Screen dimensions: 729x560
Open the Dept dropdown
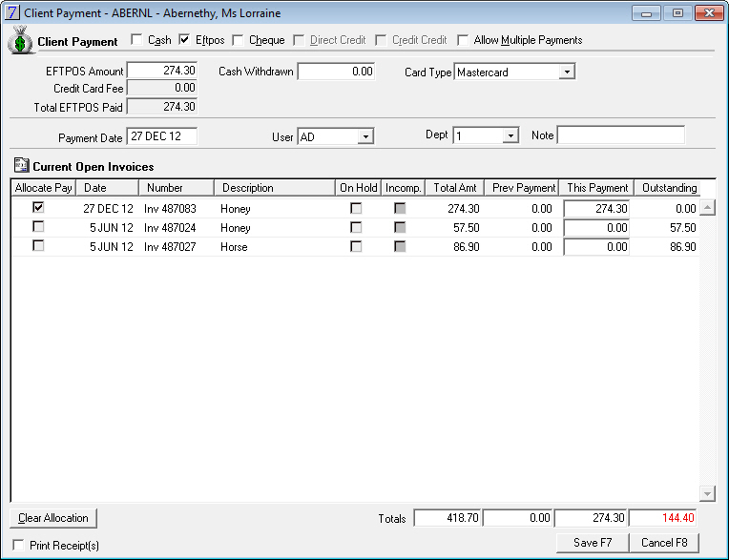[x=510, y=135]
